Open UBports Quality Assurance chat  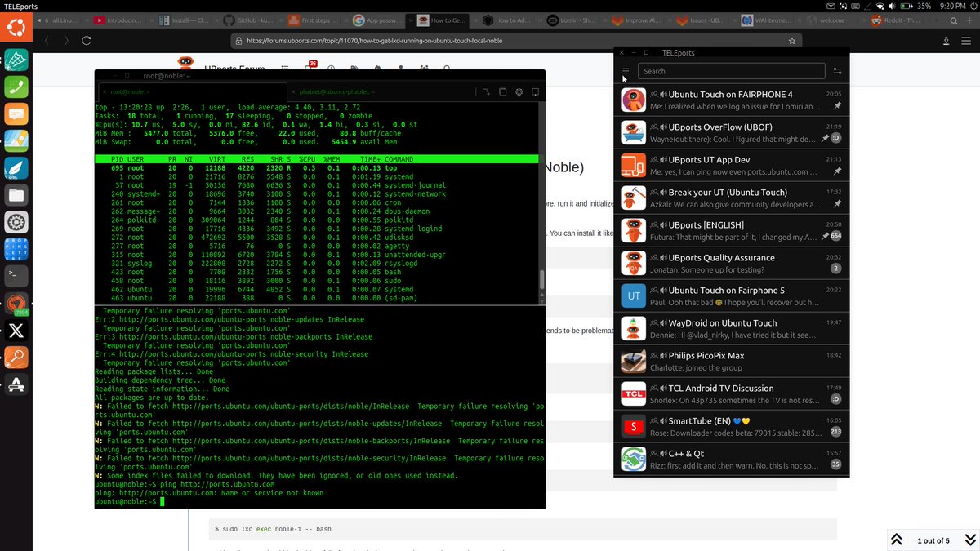(x=732, y=264)
